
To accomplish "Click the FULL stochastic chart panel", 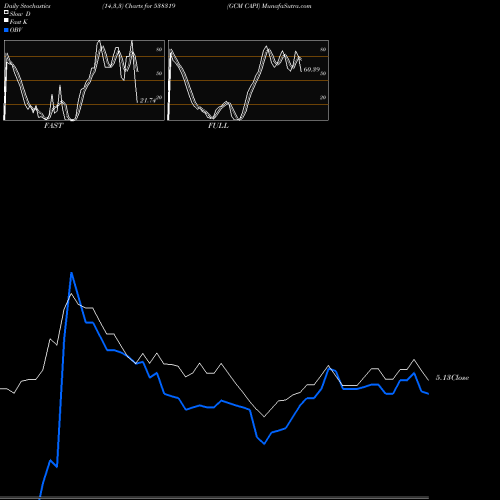I will point(248,80).
